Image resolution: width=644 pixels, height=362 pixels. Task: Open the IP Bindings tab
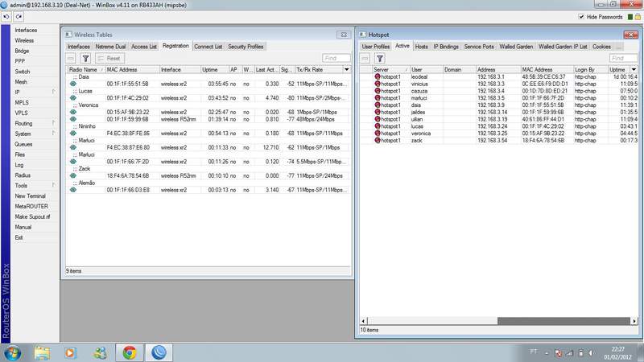tap(446, 47)
